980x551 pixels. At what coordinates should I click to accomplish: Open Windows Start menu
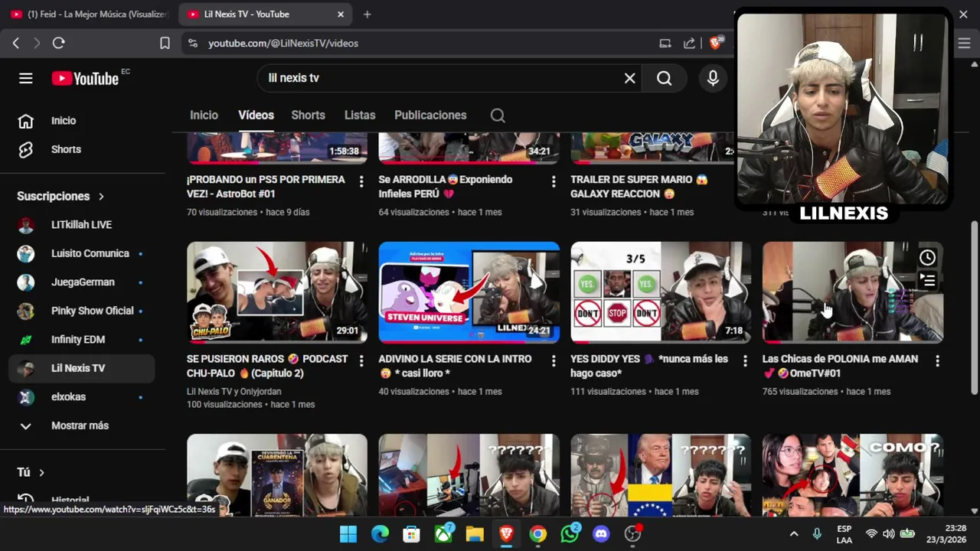[348, 534]
